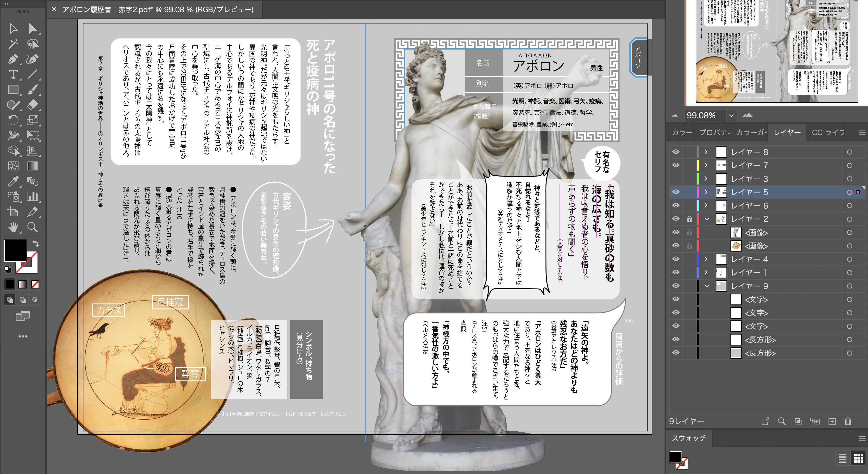The height and width of the screenshot is (474, 868).
Task: Select the Magic Wand tool
Action: pos(13,44)
